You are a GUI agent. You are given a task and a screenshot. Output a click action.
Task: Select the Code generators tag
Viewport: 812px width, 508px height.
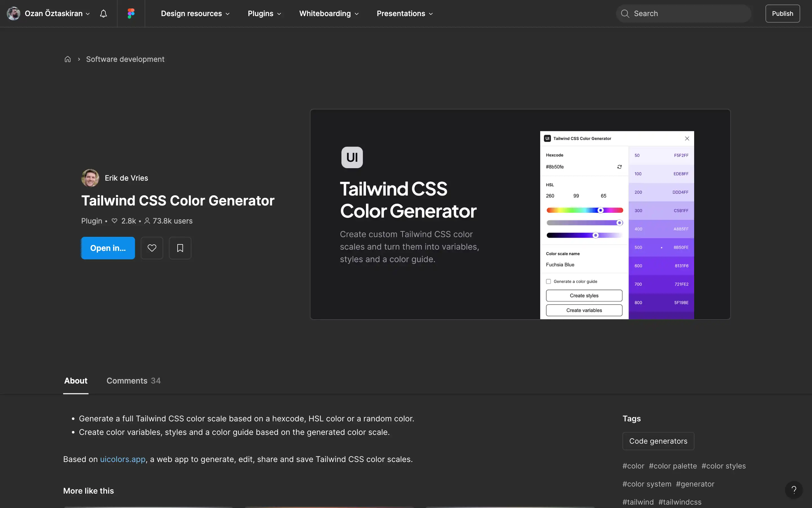pyautogui.click(x=658, y=441)
